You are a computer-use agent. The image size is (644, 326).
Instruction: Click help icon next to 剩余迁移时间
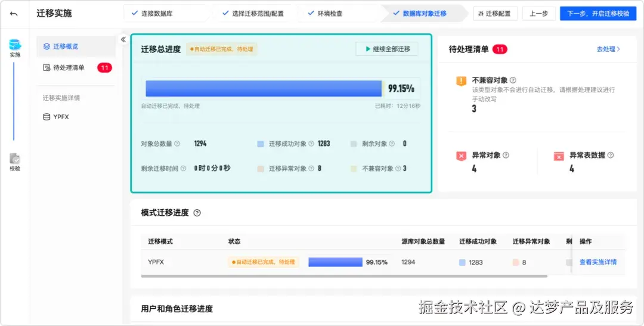(183, 168)
